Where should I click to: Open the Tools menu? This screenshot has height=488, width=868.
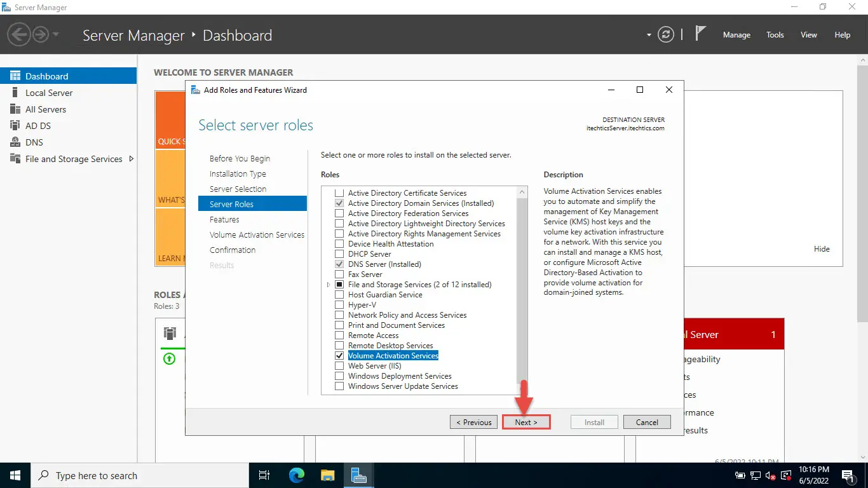pos(775,35)
